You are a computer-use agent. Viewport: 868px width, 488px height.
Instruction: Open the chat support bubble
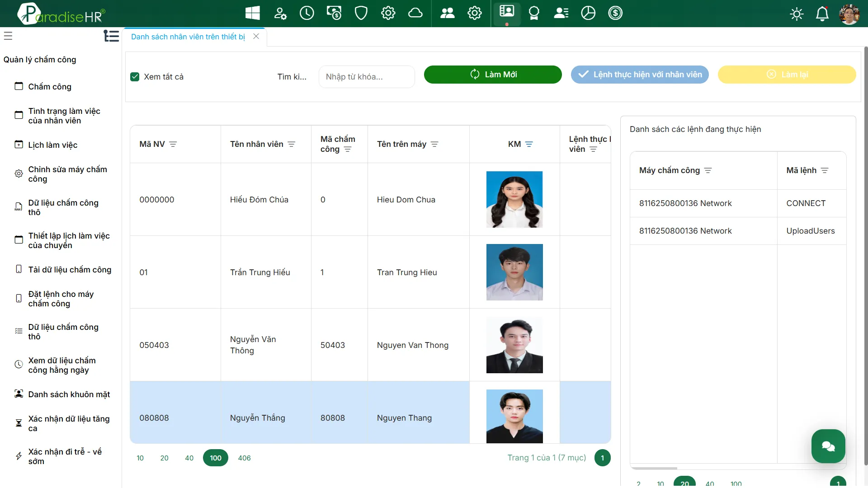tap(828, 446)
